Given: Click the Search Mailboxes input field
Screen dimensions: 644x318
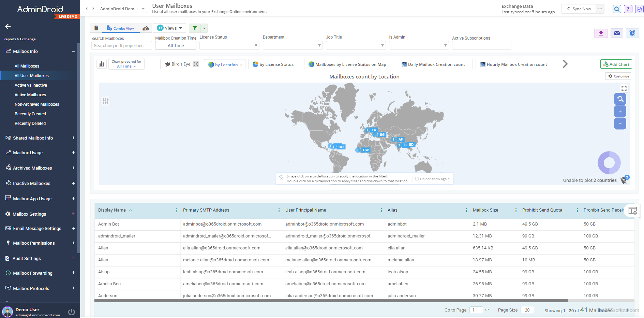Looking at the screenshot, I should 121,46.
